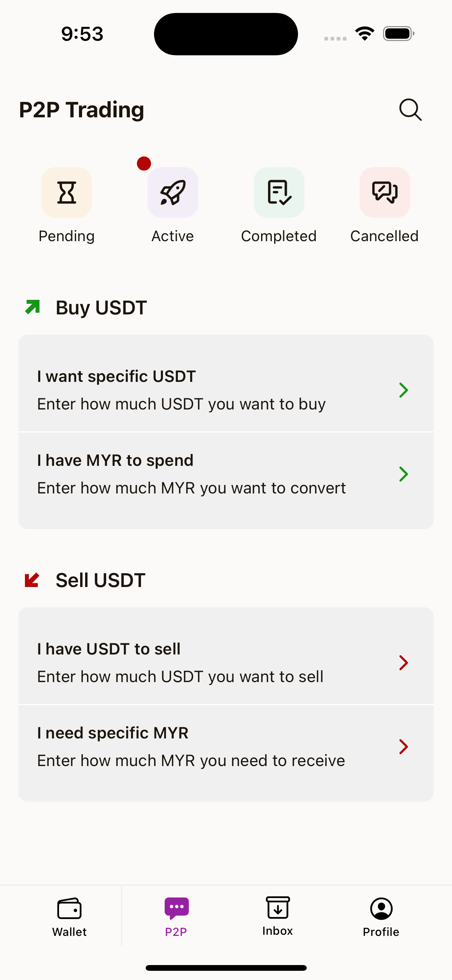This screenshot has height=980, width=452.
Task: View Cancelled orders chat icon
Action: 385,192
